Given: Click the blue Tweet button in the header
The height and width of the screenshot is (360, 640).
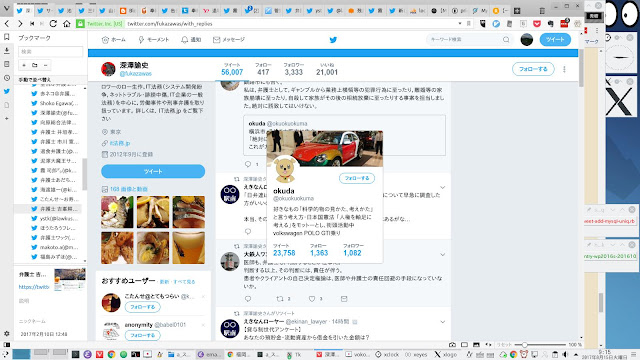Looking at the screenshot, I should [555, 40].
